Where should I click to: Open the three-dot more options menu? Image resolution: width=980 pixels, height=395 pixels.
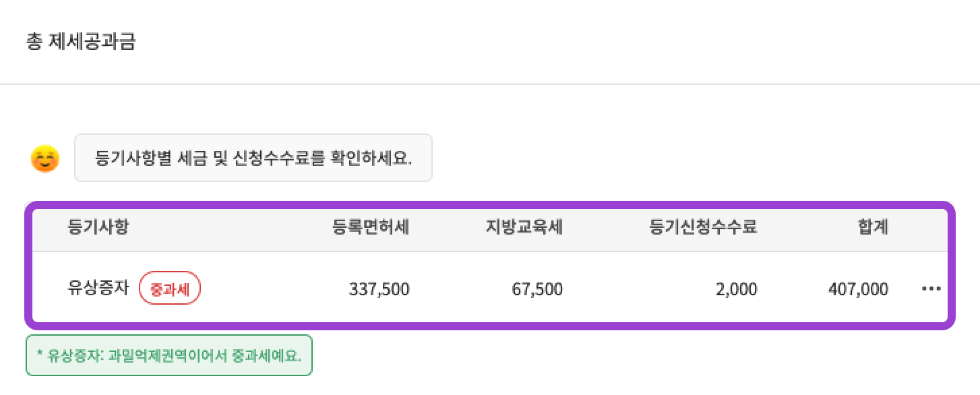pos(931,289)
